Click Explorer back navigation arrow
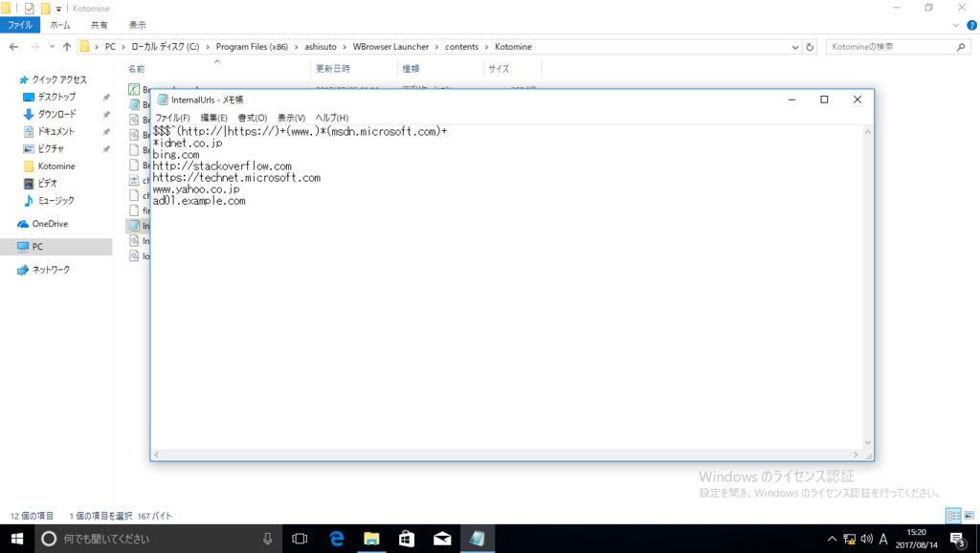 13,47
